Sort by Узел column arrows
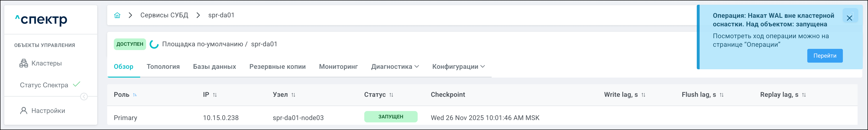 (293, 95)
